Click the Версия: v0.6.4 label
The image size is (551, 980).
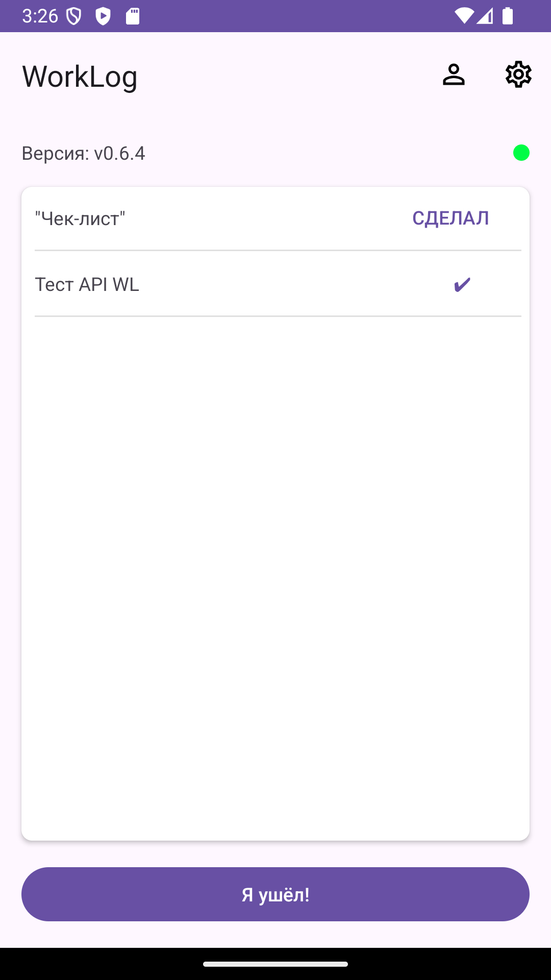(x=83, y=153)
